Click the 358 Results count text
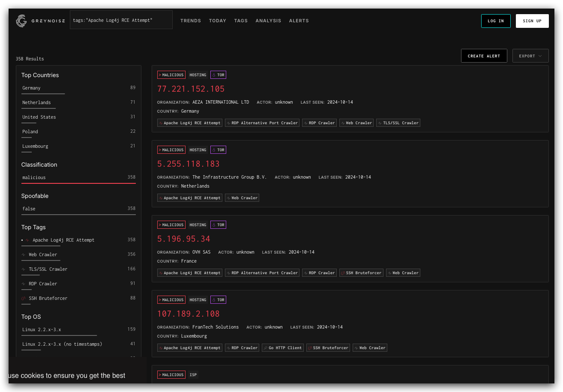The height and width of the screenshot is (392, 563). pyautogui.click(x=30, y=59)
